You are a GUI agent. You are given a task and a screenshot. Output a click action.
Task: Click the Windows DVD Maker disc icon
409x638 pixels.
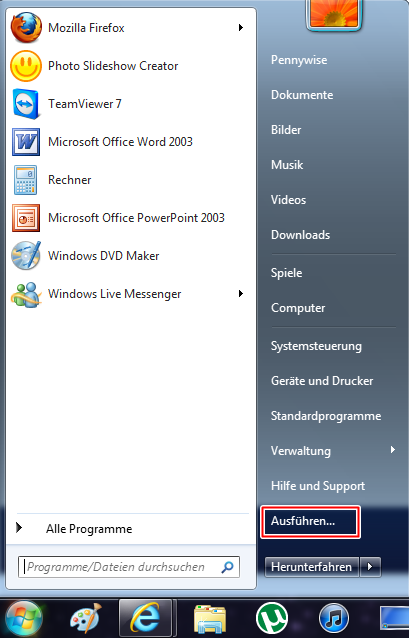coord(26,256)
